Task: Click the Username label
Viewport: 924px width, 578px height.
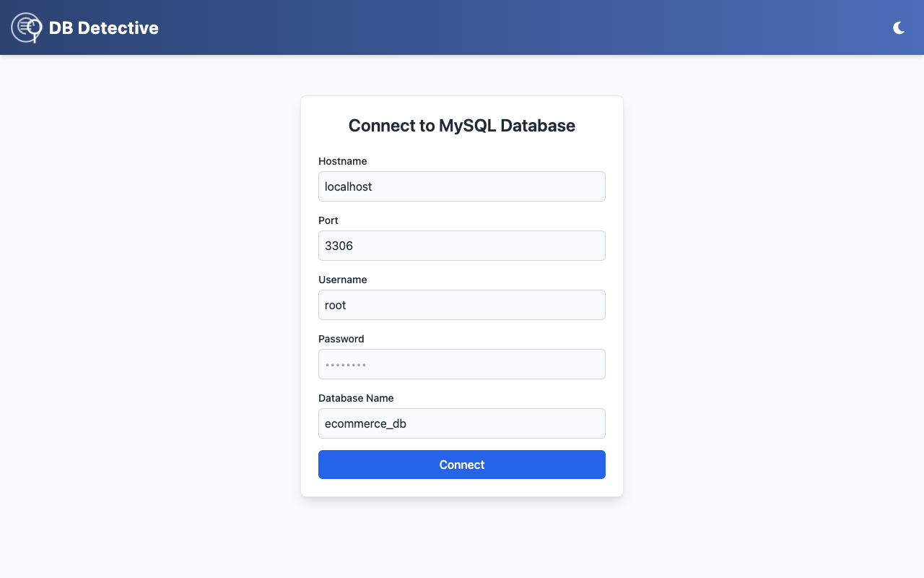Action: pos(342,280)
